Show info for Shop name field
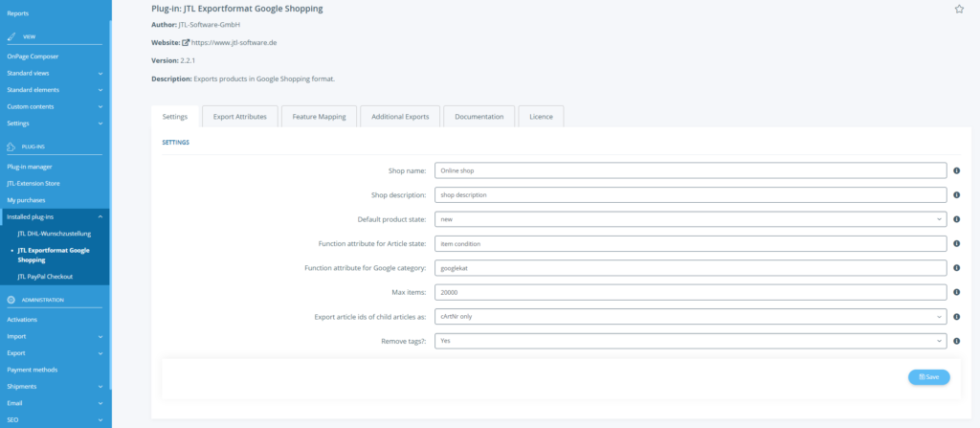The height and width of the screenshot is (428, 980). point(956,170)
